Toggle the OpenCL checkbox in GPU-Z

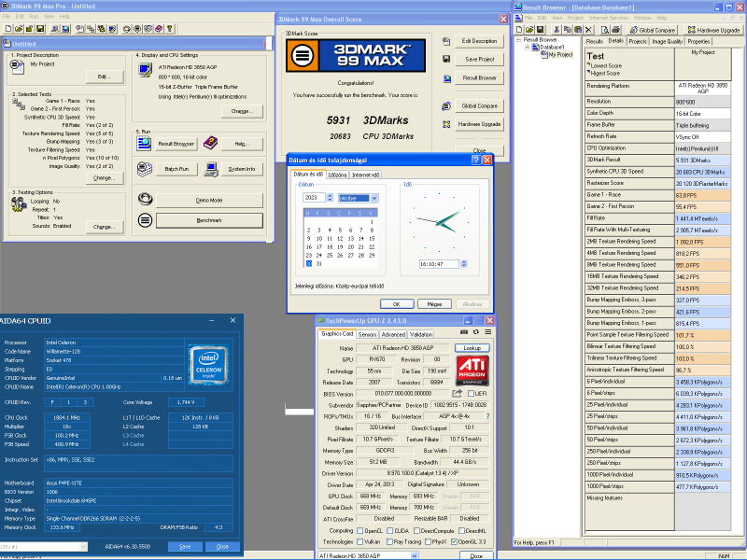360,531
